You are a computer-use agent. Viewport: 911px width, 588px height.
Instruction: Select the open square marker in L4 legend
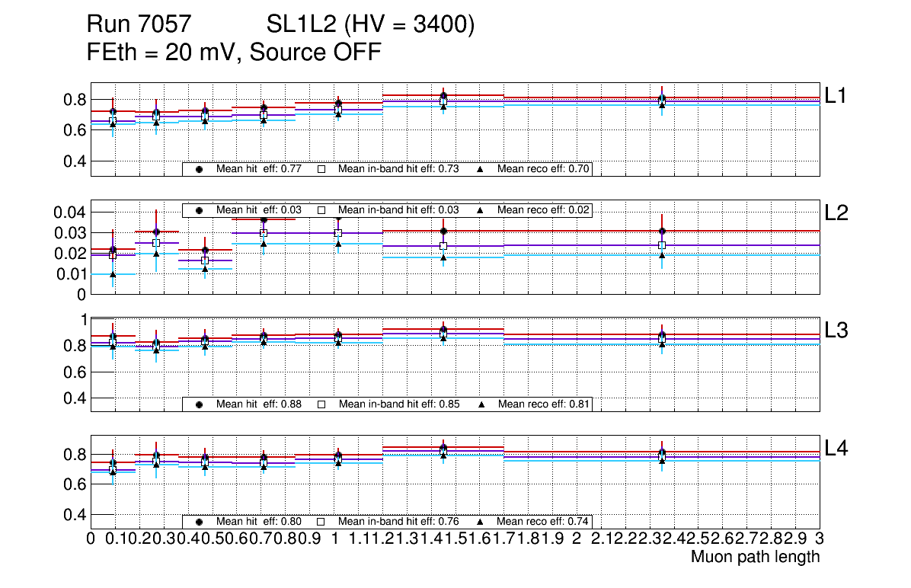point(321,522)
